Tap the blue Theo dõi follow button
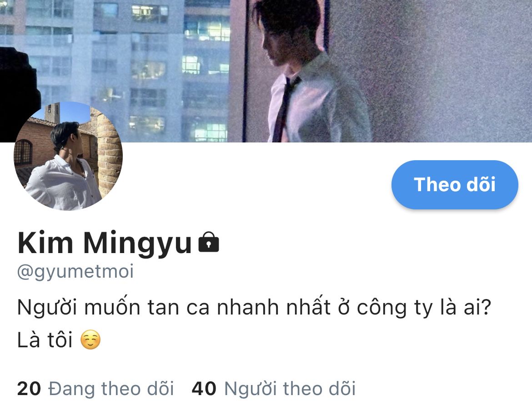 coord(455,184)
